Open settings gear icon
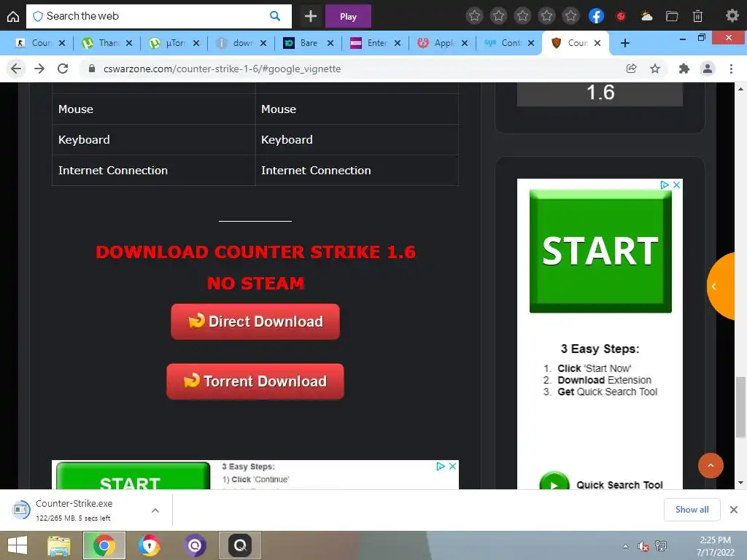The width and height of the screenshot is (747, 560). pos(732,16)
